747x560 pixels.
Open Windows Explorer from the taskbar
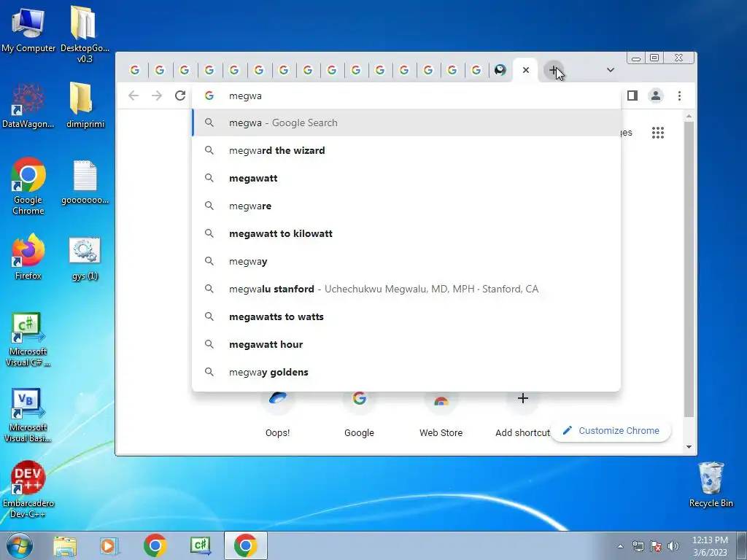click(65, 545)
